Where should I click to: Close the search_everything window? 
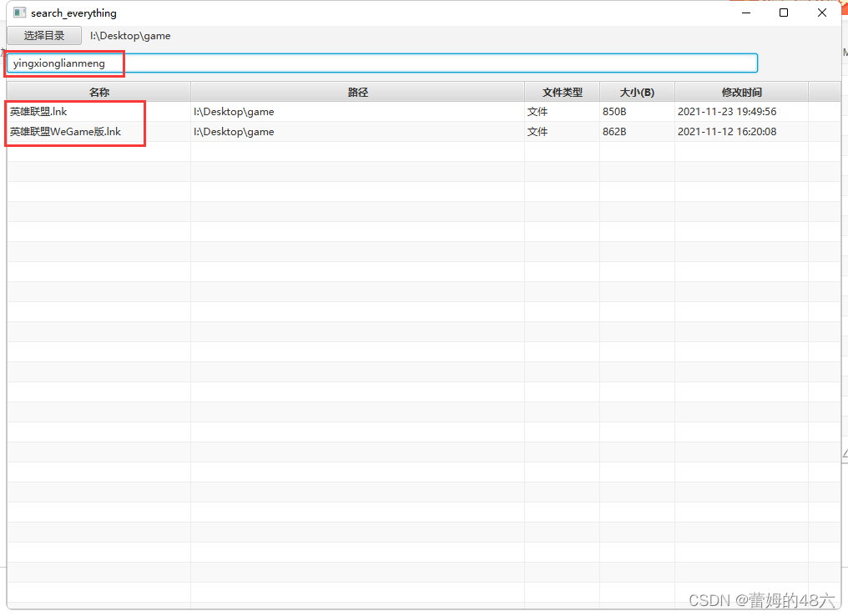point(822,13)
